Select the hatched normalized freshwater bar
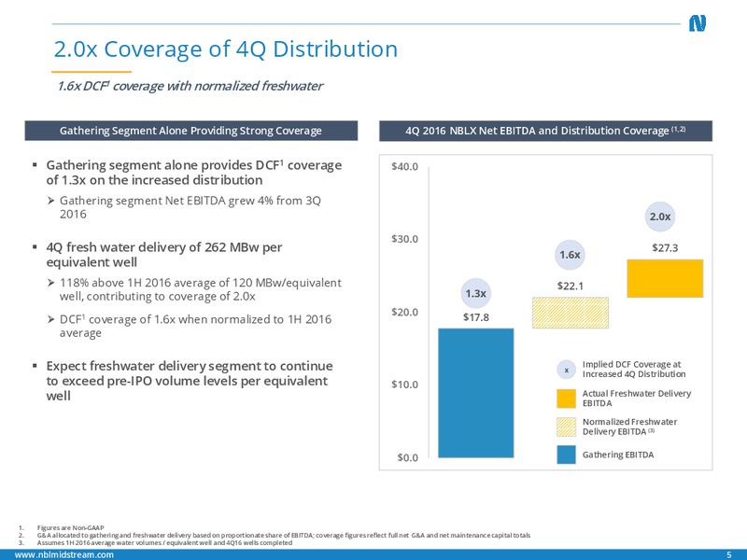This screenshot has width=747, height=560. (x=571, y=313)
